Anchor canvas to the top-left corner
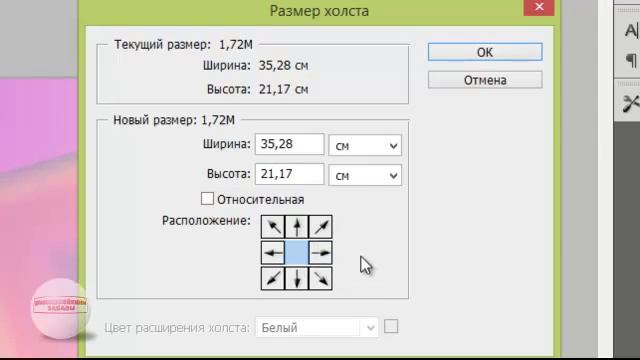 click(x=273, y=227)
